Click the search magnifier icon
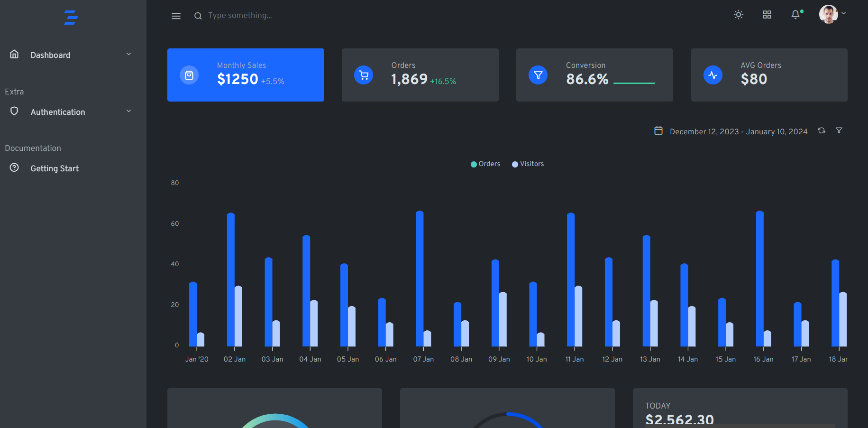868x428 pixels. coord(198,16)
